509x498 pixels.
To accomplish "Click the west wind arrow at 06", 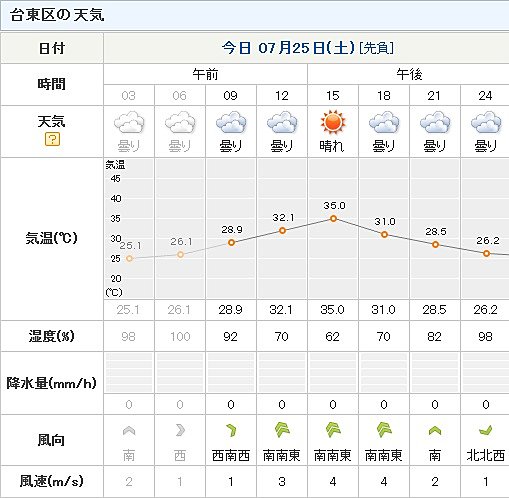I will coord(180,430).
